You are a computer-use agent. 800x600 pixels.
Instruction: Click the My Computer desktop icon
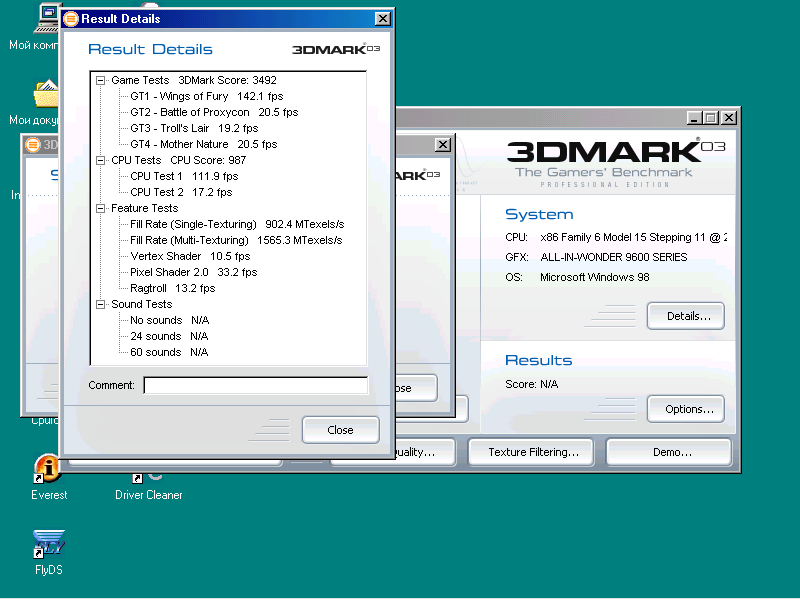click(46, 17)
